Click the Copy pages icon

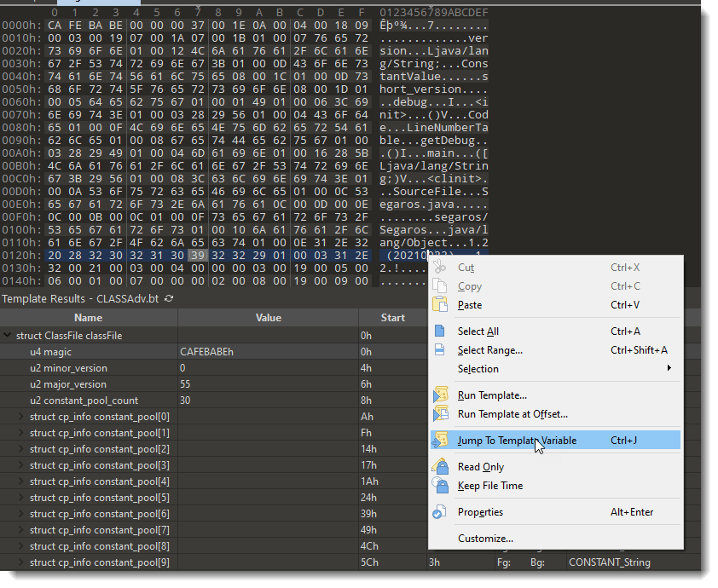pos(440,286)
